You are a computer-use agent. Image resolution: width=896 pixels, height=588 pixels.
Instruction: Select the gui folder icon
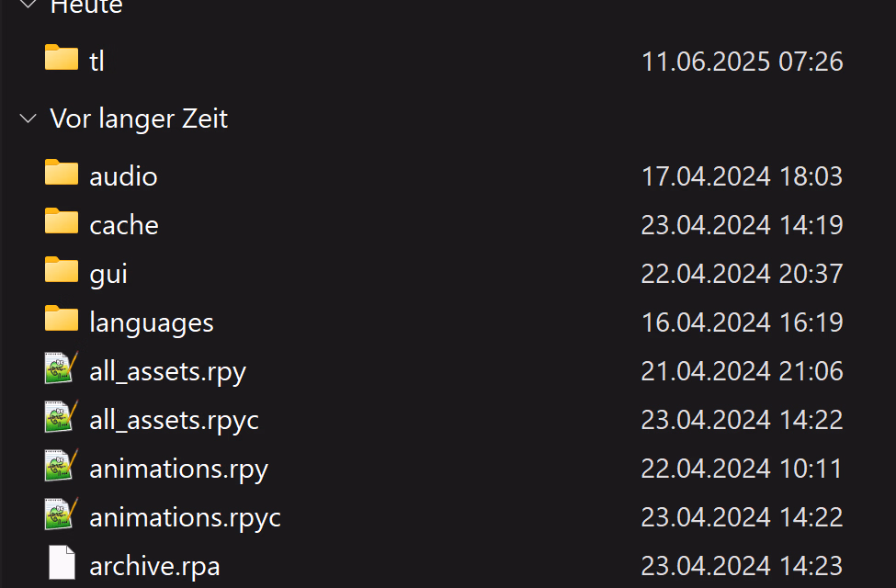point(62,270)
